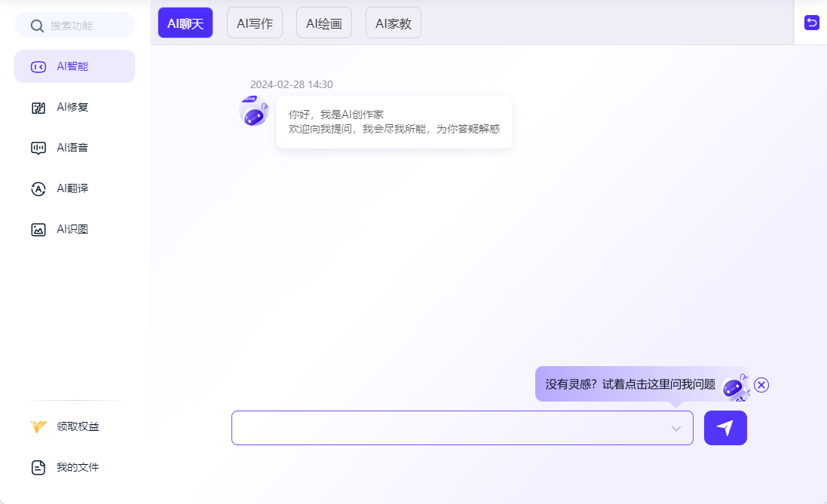Click the 没有灵感 suggestion bubble
Viewport: 827px width, 504px height.
point(629,384)
